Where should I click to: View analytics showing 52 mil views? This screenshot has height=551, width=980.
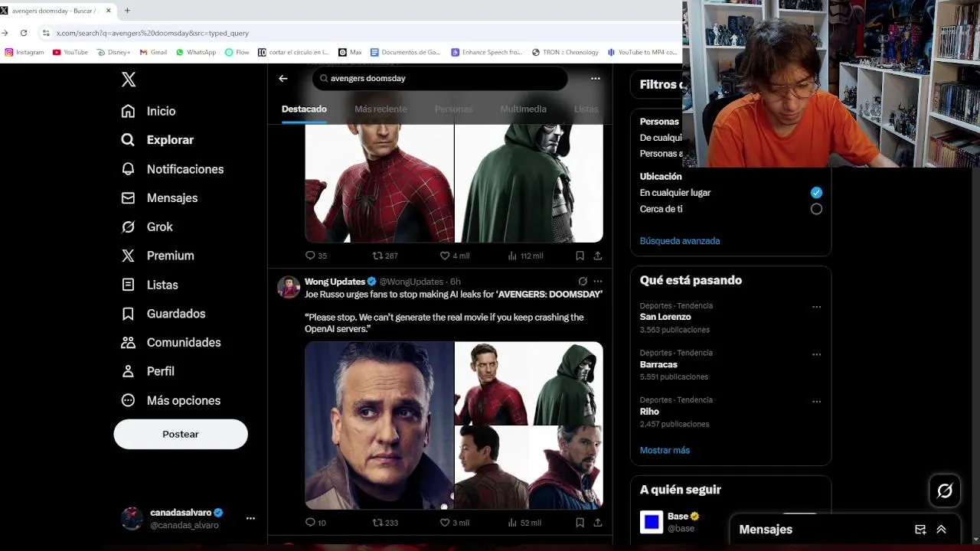point(524,523)
